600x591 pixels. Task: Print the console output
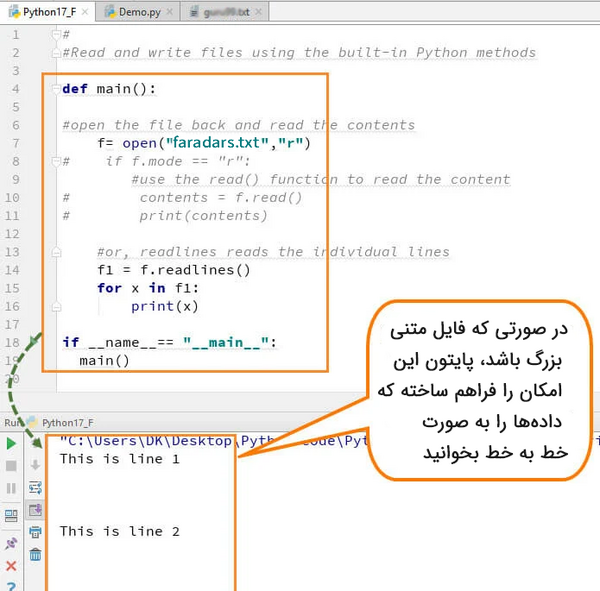click(35, 532)
